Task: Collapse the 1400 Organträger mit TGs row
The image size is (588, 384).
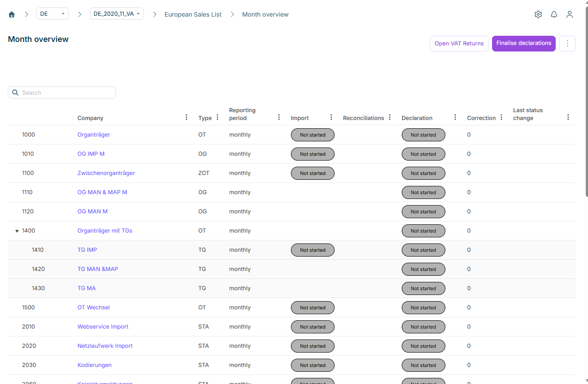Action: point(17,231)
